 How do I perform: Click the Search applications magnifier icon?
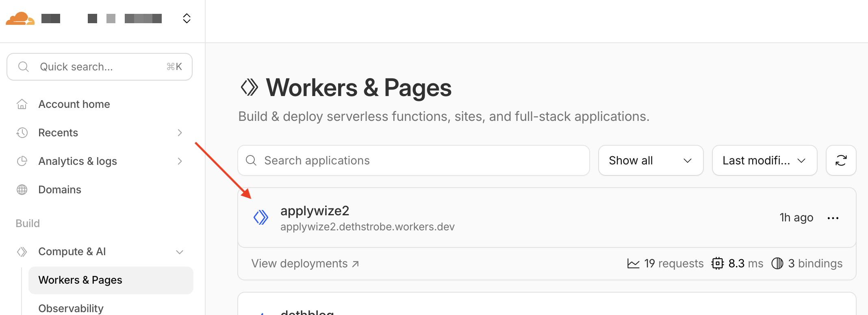click(x=251, y=160)
